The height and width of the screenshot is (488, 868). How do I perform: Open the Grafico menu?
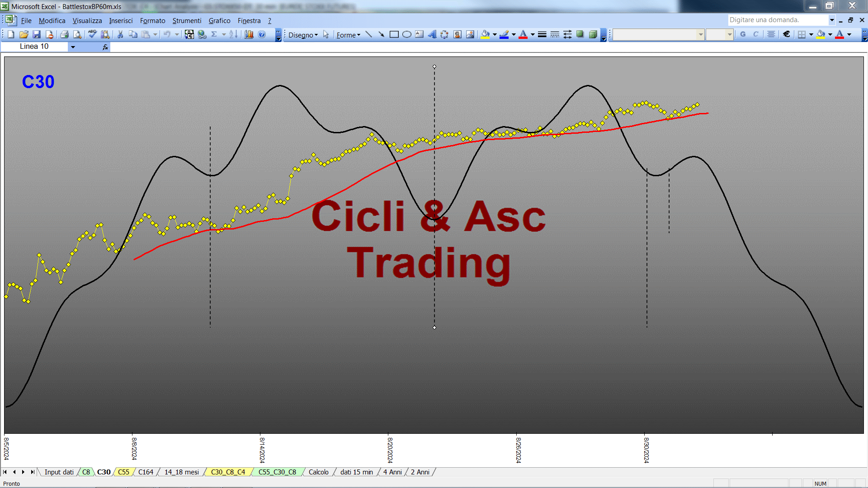click(219, 21)
